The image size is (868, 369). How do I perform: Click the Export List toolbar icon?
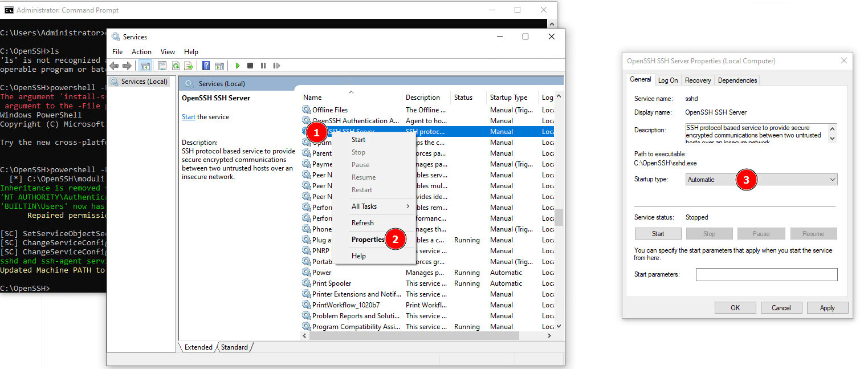tap(188, 66)
